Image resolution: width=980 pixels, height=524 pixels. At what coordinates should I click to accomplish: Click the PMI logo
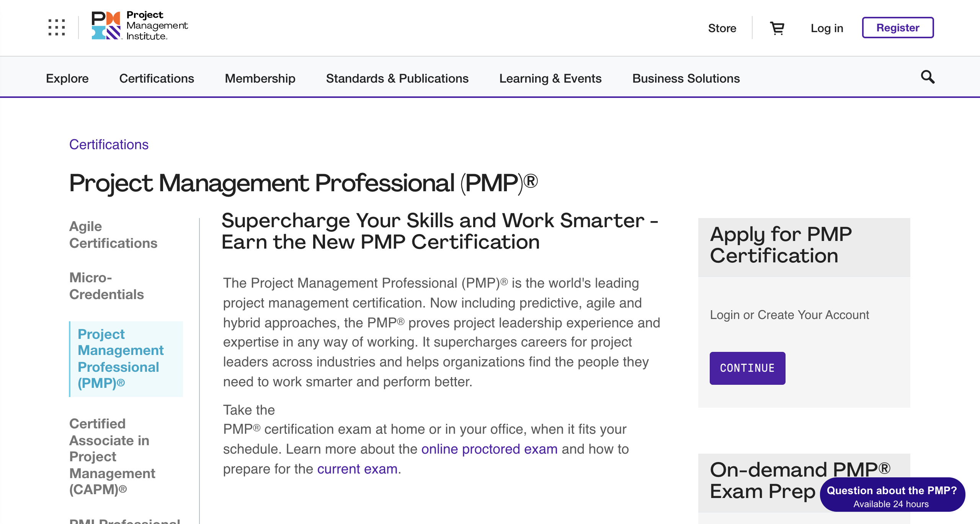pos(140,26)
